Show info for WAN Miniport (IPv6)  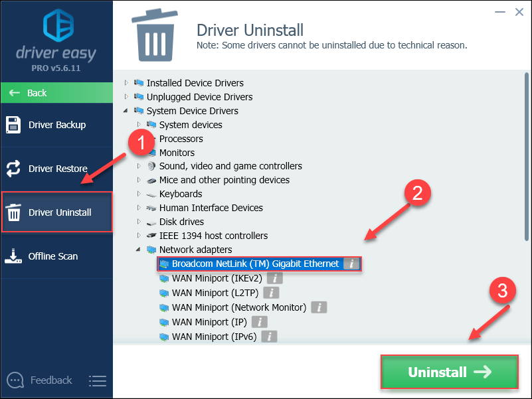pos(269,337)
